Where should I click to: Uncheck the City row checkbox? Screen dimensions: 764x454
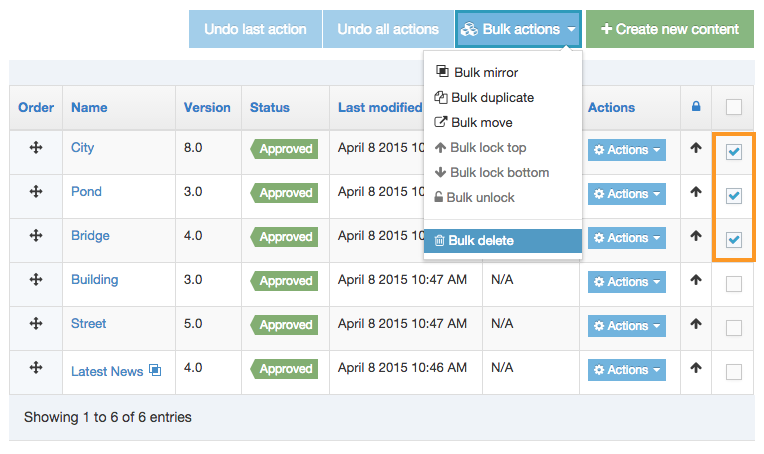[x=734, y=152]
